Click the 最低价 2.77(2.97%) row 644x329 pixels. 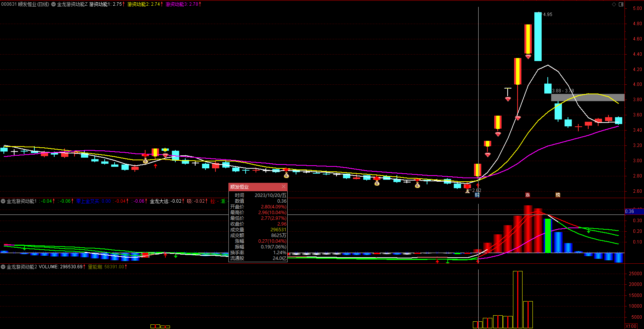pyautogui.click(x=258, y=218)
